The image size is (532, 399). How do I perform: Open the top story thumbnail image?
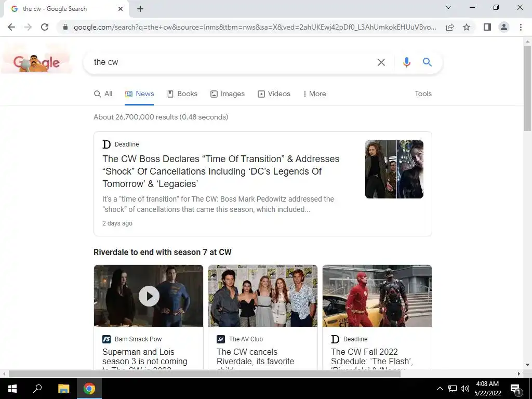pos(394,169)
